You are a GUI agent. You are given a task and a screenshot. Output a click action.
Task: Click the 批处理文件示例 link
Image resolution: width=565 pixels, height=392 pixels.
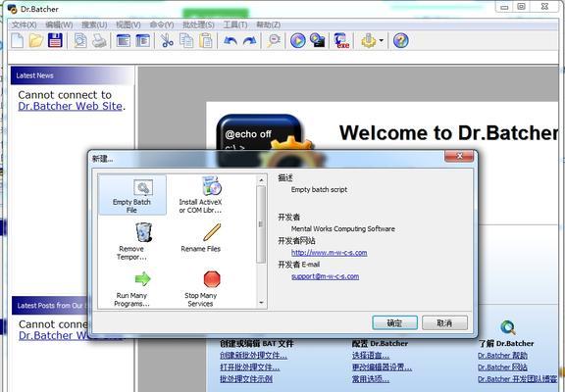tap(246, 379)
